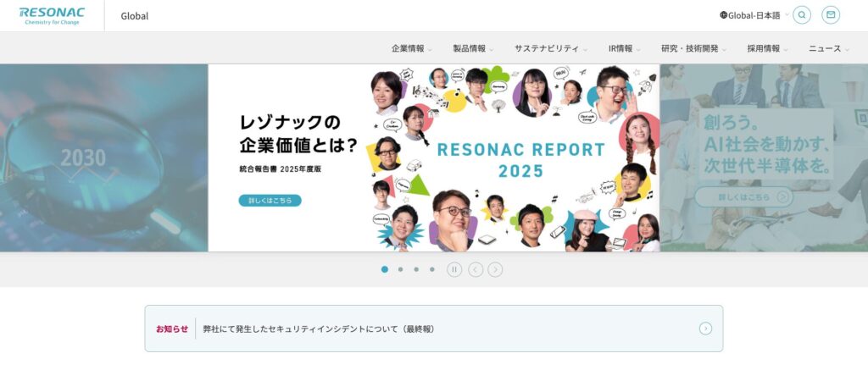Viewport: 868px width, 370px height.
Task: Pause the carousel slideshow
Action: tap(454, 269)
